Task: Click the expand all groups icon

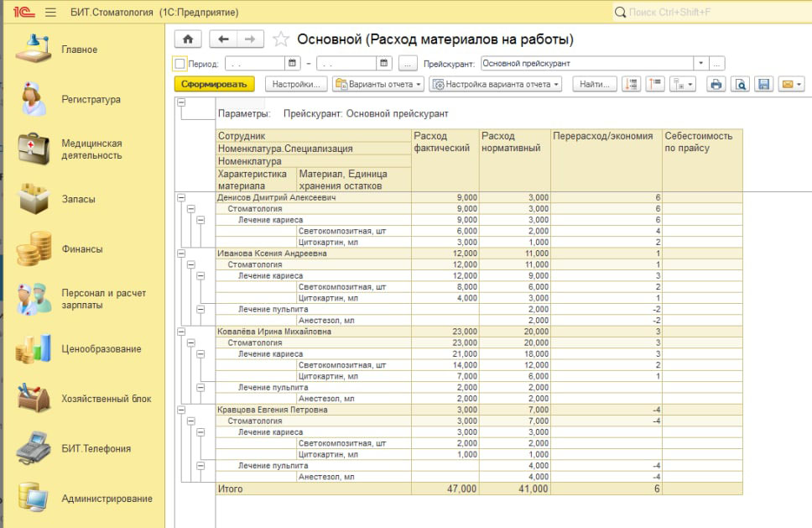Action: coord(632,84)
